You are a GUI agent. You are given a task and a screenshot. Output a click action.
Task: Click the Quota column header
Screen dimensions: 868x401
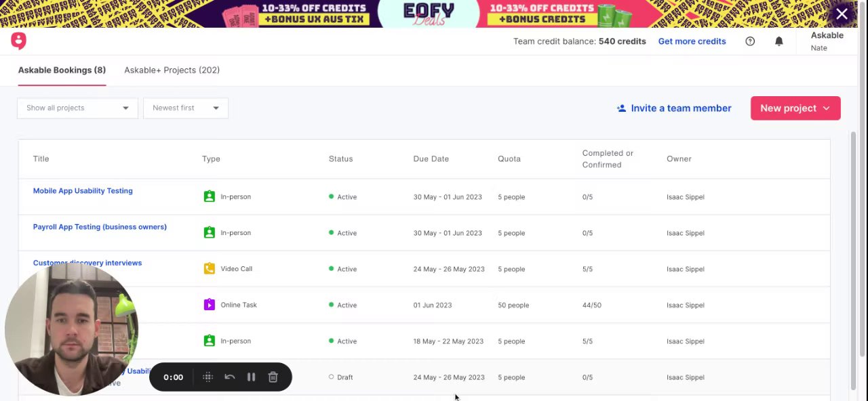click(x=509, y=159)
